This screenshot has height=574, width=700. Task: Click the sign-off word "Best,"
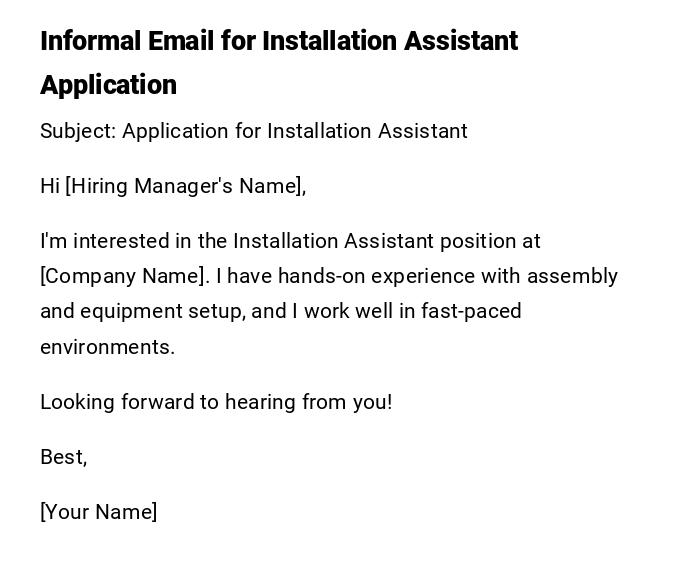click(63, 457)
